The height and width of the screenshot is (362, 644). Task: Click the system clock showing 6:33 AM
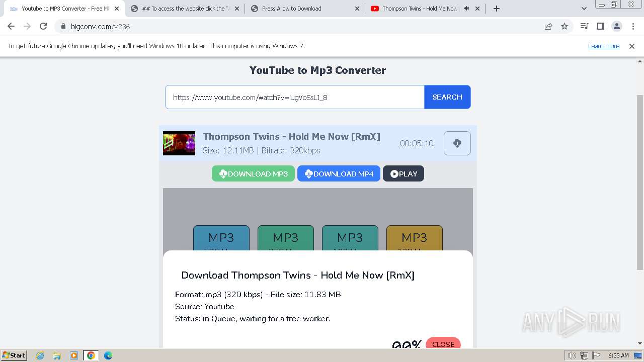tap(618, 355)
